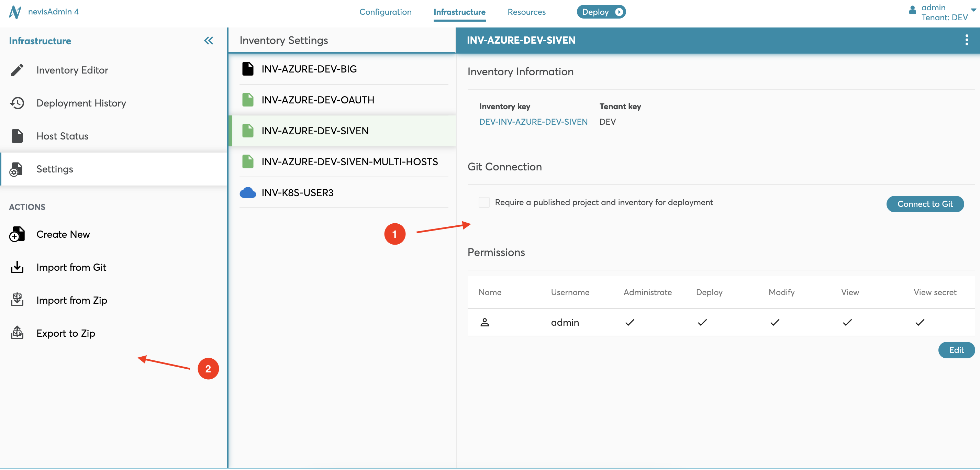Open the DEV-INV-AZURE-DEV-SIVEN inventory key link
This screenshot has height=470, width=980.
tap(533, 122)
